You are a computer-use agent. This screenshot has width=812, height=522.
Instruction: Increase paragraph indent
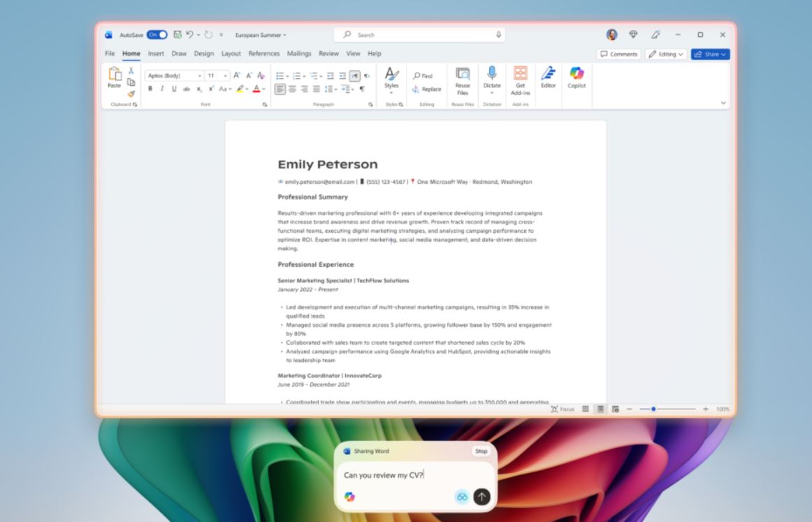coord(342,76)
